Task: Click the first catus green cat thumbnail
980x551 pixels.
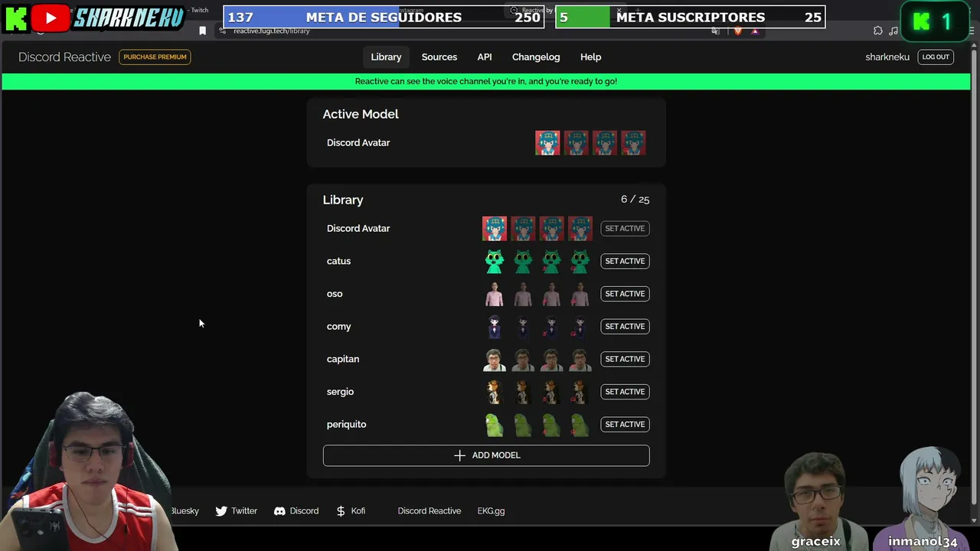Action: tap(495, 261)
